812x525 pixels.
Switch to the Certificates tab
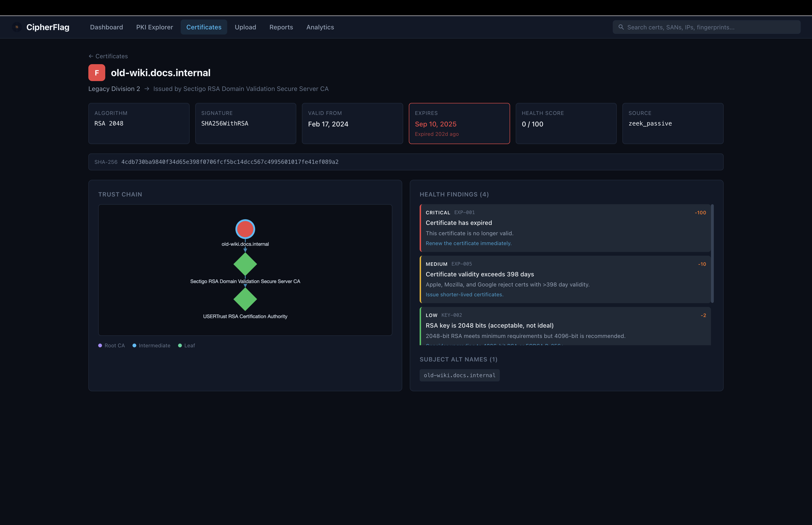[x=204, y=27]
